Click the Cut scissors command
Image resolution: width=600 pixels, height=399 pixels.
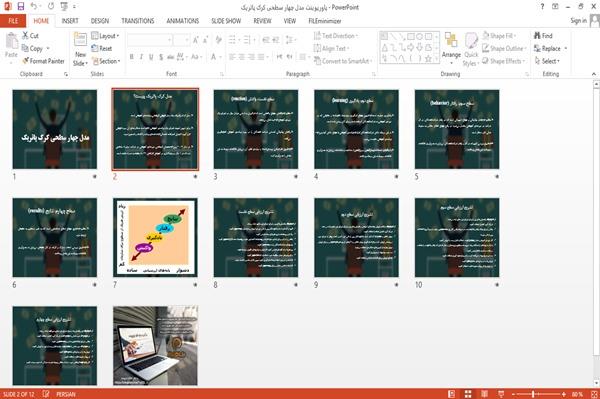point(30,36)
